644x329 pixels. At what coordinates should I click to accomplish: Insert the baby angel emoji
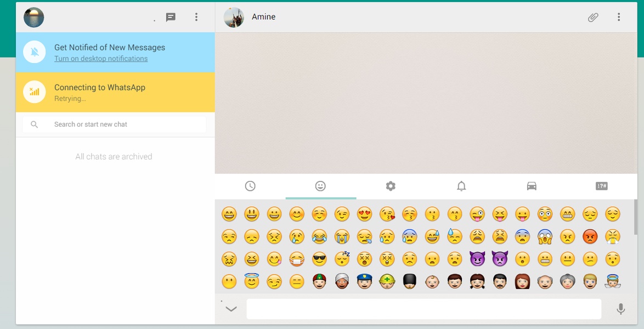(x=613, y=281)
